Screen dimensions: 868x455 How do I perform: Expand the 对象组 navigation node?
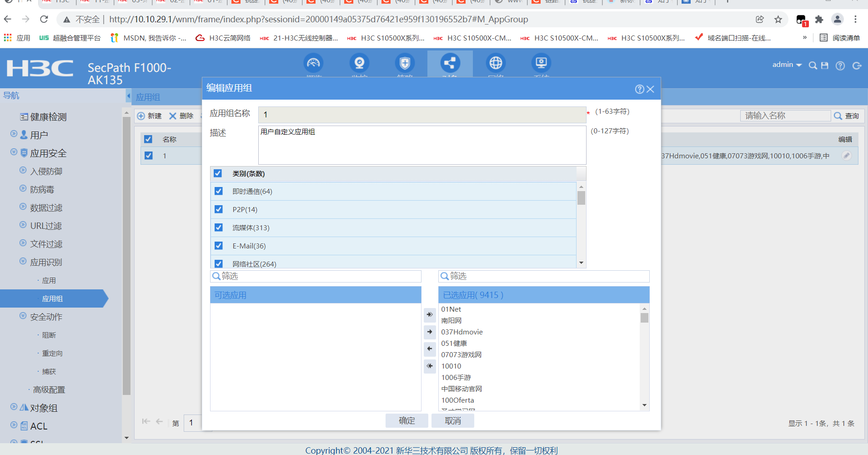point(14,407)
